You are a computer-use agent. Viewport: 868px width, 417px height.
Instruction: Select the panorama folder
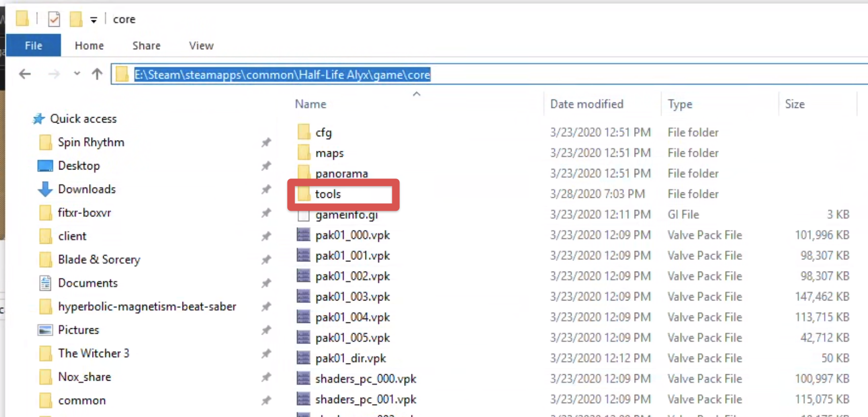point(341,173)
